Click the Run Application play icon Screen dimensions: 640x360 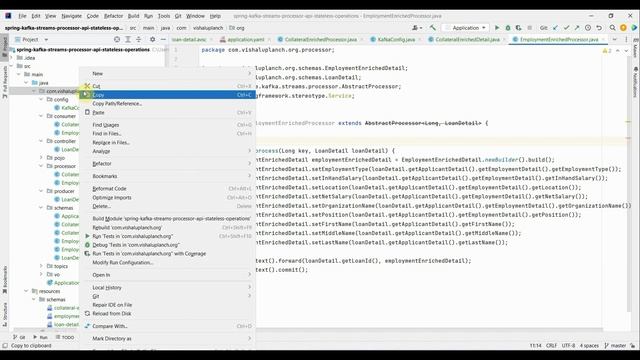(497, 28)
